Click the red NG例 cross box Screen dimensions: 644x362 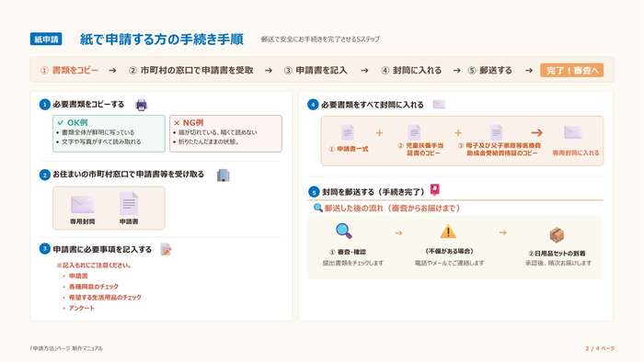[225, 133]
